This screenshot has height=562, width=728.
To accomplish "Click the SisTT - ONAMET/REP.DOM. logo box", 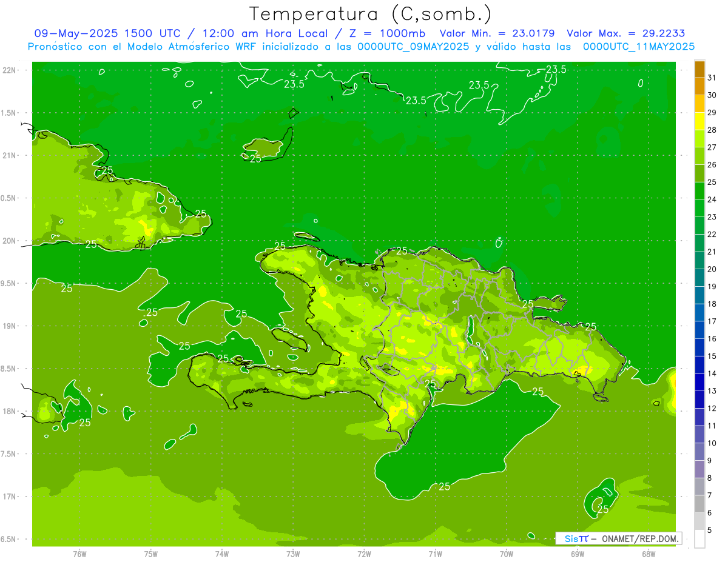I will 618,538.
